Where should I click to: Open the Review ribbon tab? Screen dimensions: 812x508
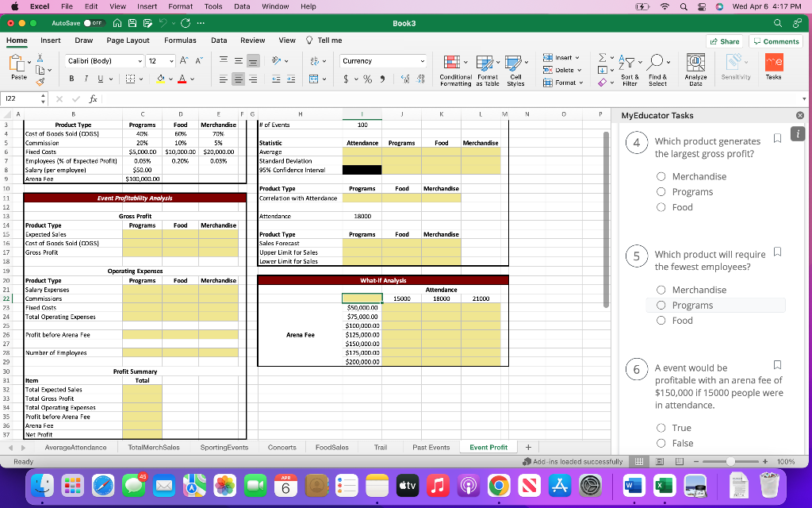click(253, 40)
